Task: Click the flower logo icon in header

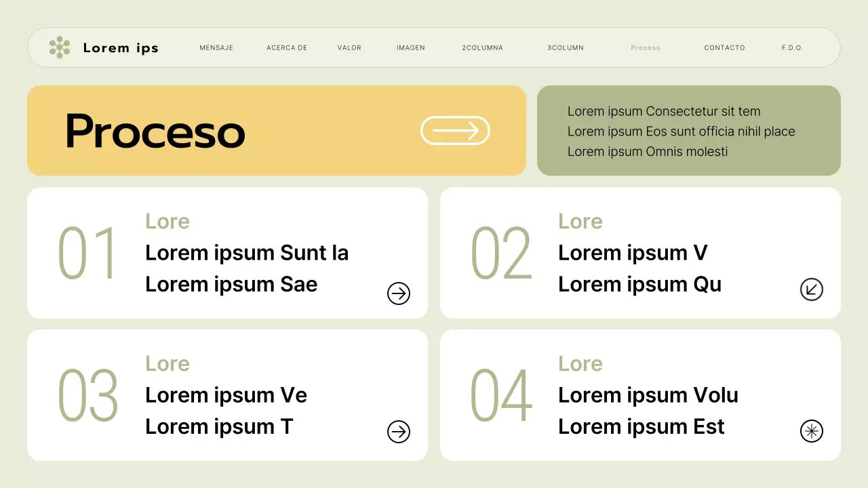Action: (60, 47)
